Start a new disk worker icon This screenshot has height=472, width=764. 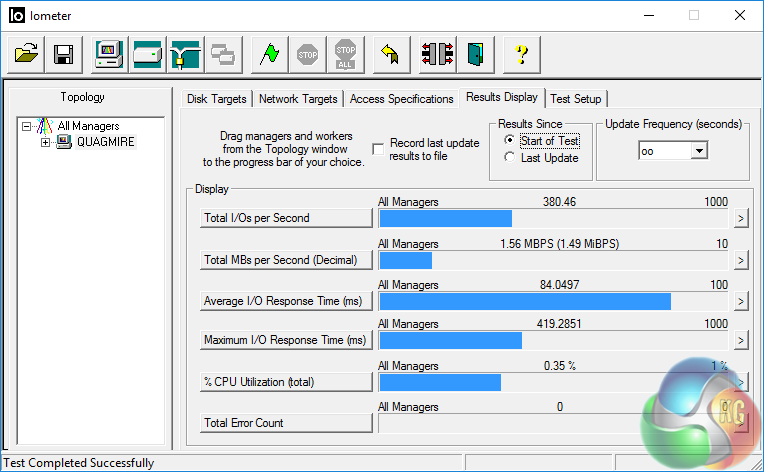148,54
